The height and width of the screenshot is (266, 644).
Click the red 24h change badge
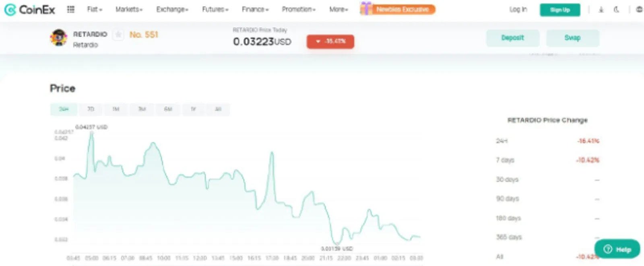point(330,41)
